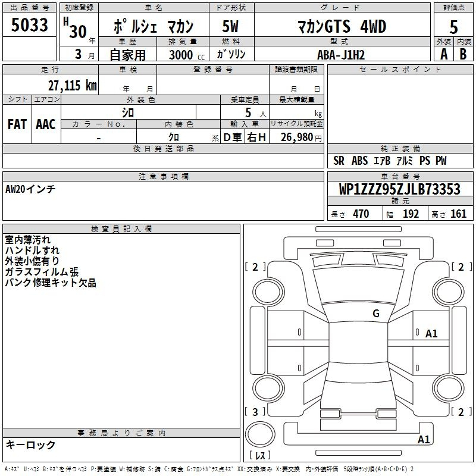The image size is (476, 476).
Task: Click inspector note 外装小傷有り
Action: 32,261
